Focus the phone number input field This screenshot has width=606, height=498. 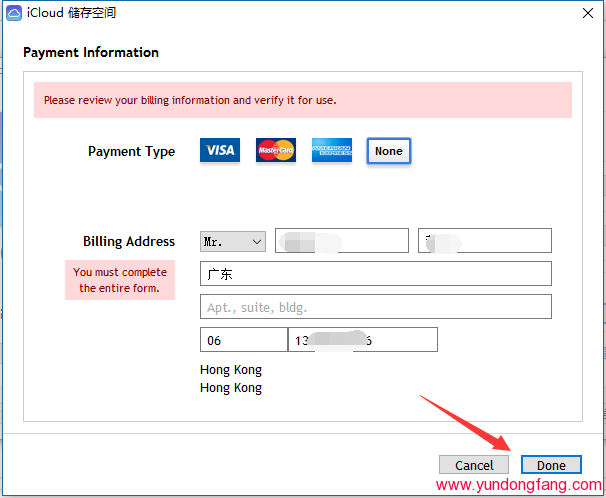(x=362, y=340)
